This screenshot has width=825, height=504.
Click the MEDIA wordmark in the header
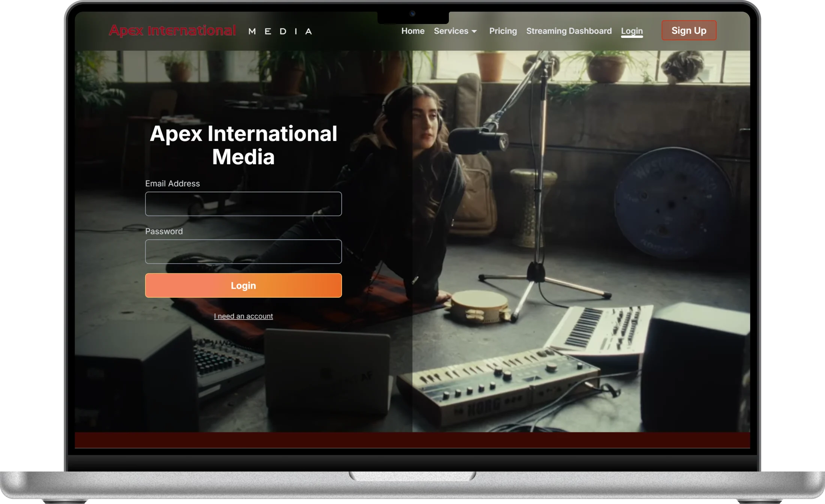click(x=280, y=31)
